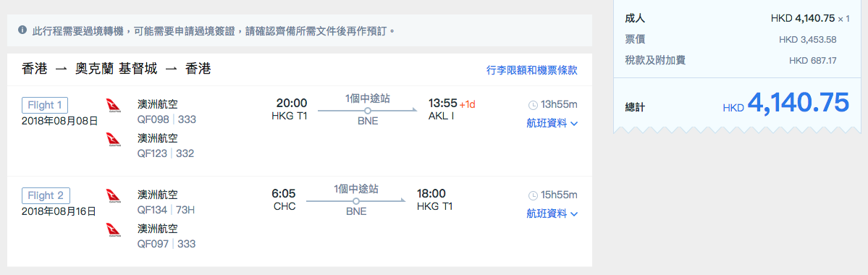
Task: Click 1個中途站 label on Flight 1
Action: coord(368,98)
